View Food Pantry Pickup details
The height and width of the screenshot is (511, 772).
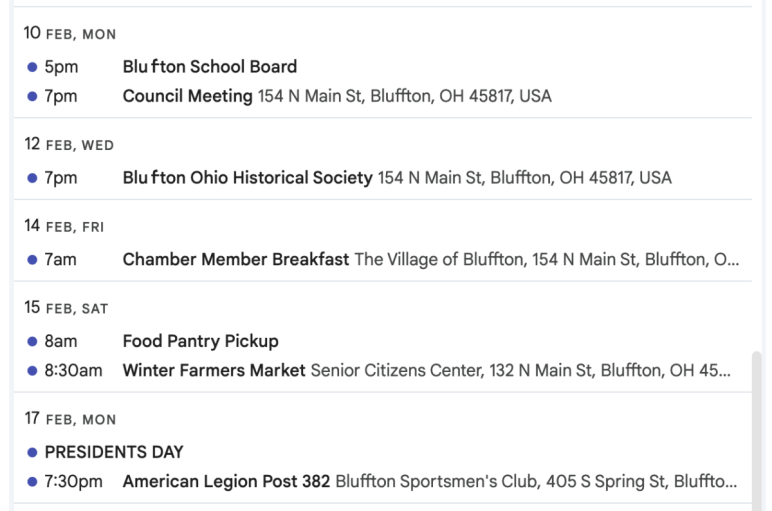pos(200,341)
